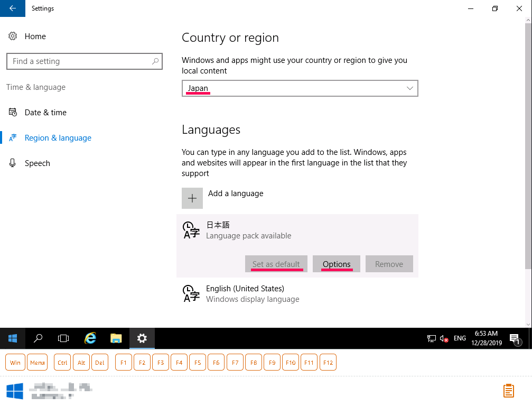Open Task View from the taskbar

click(63, 338)
